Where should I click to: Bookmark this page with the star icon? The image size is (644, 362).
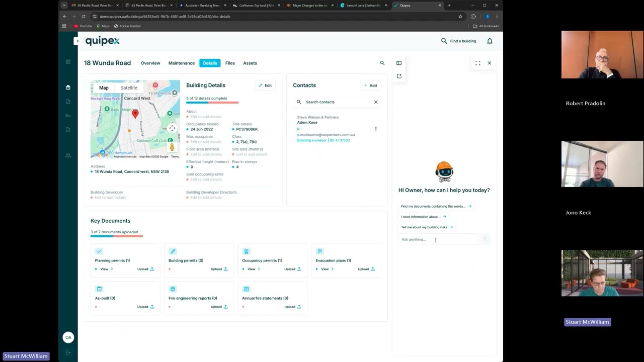tap(460, 16)
